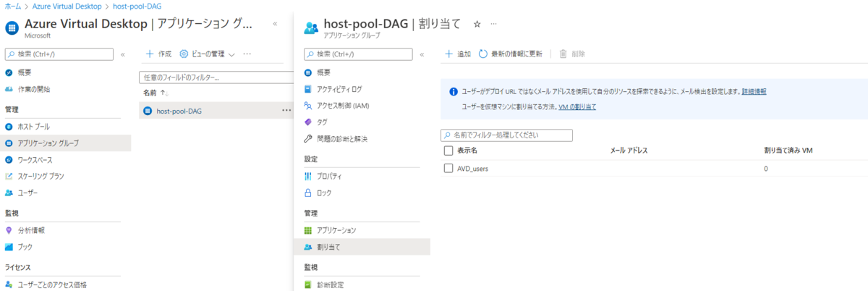Click the メール アドレス column header
This screenshot has height=291, width=868.
click(x=629, y=150)
